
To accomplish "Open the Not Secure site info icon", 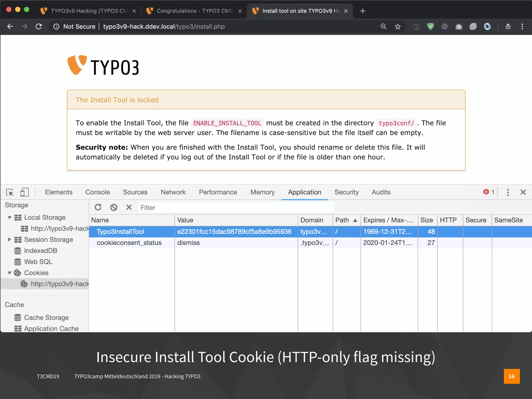I will point(56,26).
